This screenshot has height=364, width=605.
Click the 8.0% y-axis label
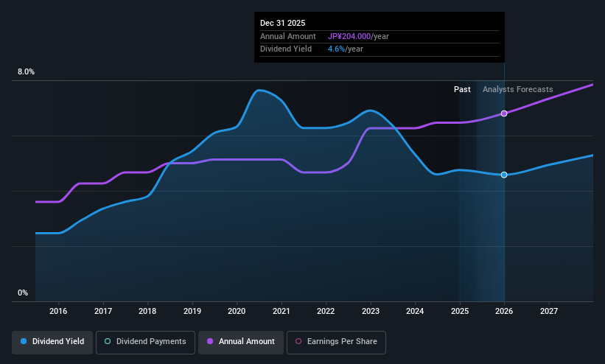tap(26, 71)
